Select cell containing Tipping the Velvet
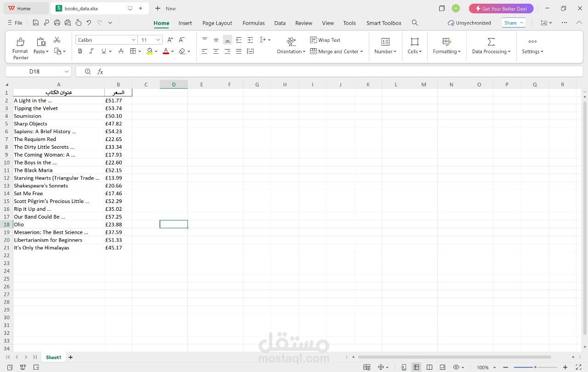This screenshot has width=588, height=372. click(x=59, y=108)
